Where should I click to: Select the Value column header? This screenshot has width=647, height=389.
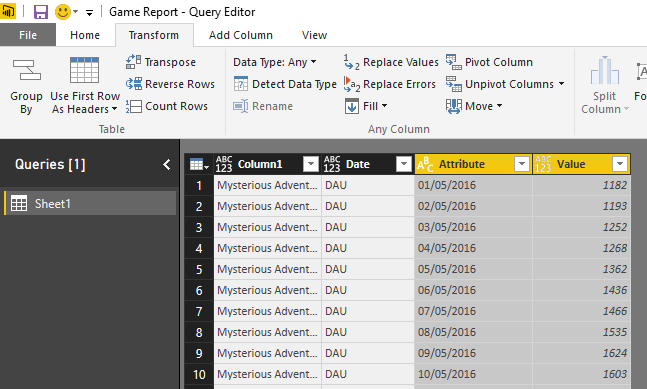[x=581, y=164]
